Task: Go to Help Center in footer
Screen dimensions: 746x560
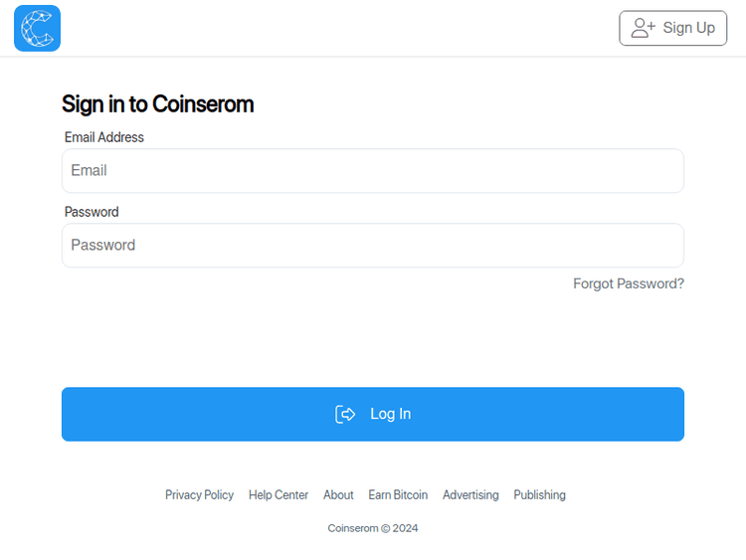Action: (x=279, y=495)
